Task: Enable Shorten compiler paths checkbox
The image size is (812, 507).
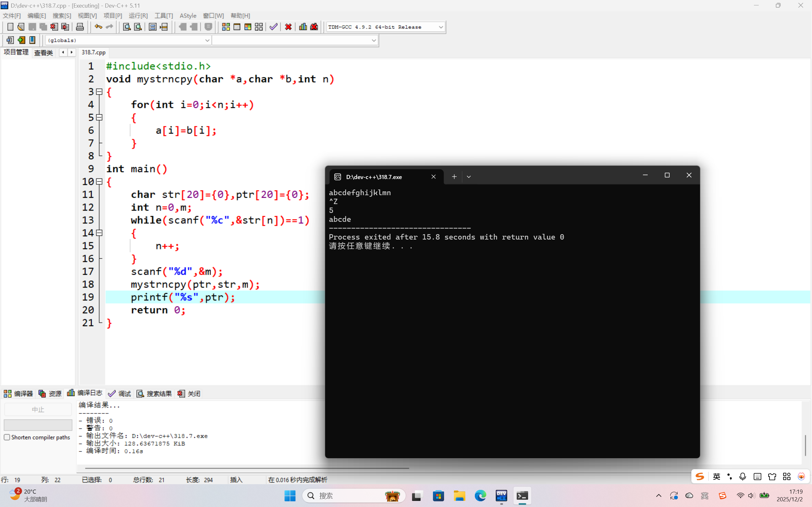Action: [7, 437]
